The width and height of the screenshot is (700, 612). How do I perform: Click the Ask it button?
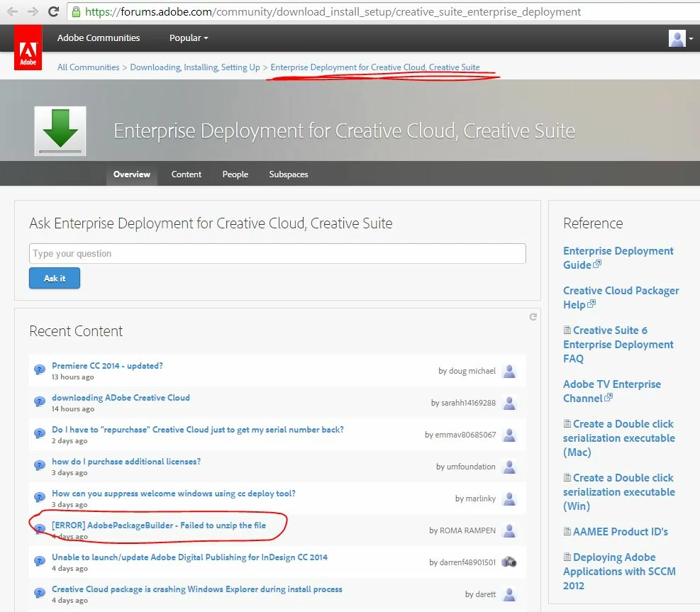(55, 278)
